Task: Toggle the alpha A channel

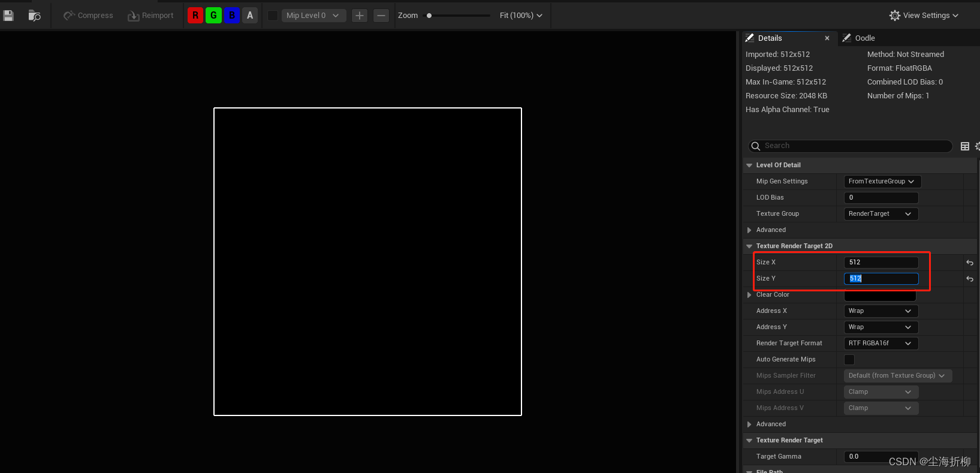Action: 250,16
